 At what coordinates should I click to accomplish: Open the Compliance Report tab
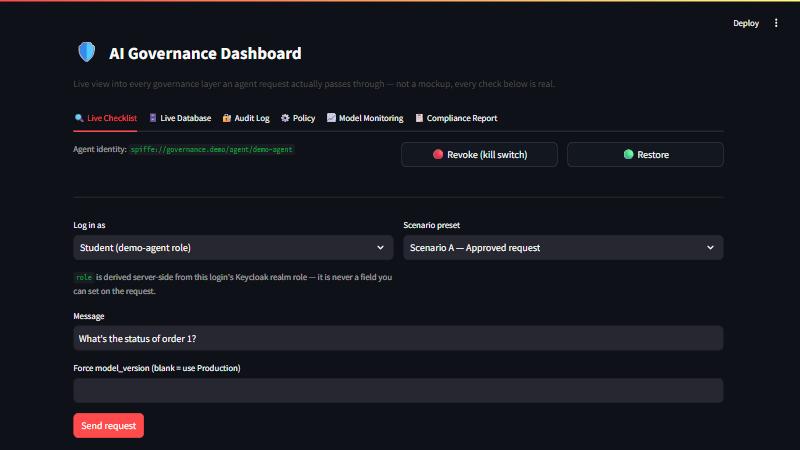point(456,118)
